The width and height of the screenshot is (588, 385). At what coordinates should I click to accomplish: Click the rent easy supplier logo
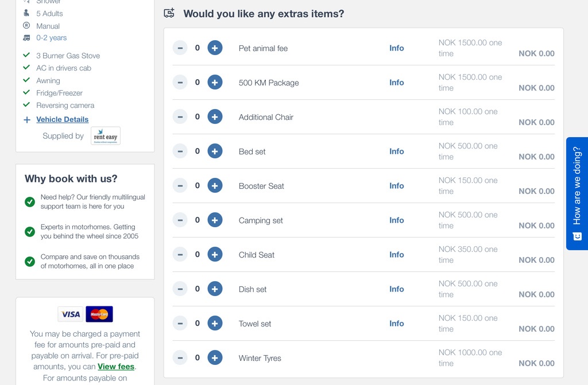coord(106,136)
